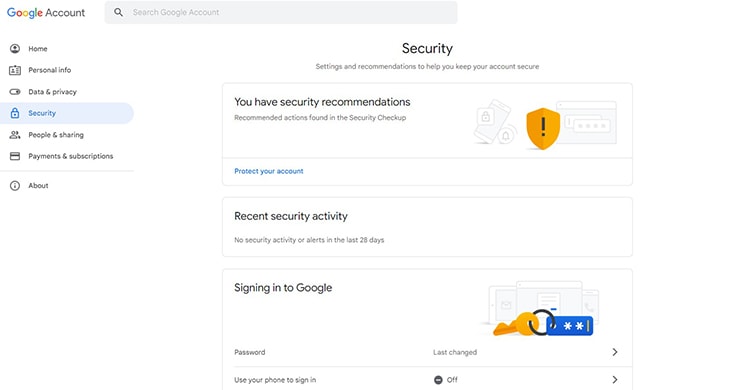Expand the phone sign-in row chevron
This screenshot has width=750, height=390.
tap(615, 380)
